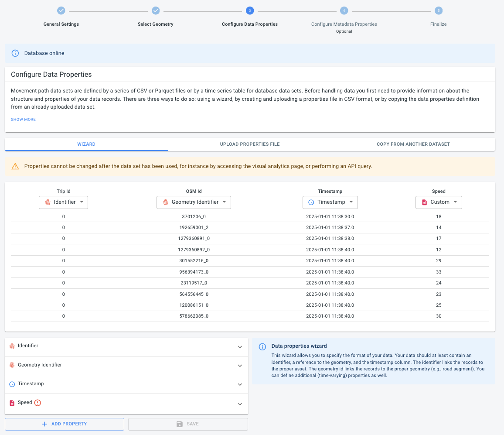The width and height of the screenshot is (504, 435).
Task: Expand the Identifier accordion panel
Action: click(x=240, y=347)
